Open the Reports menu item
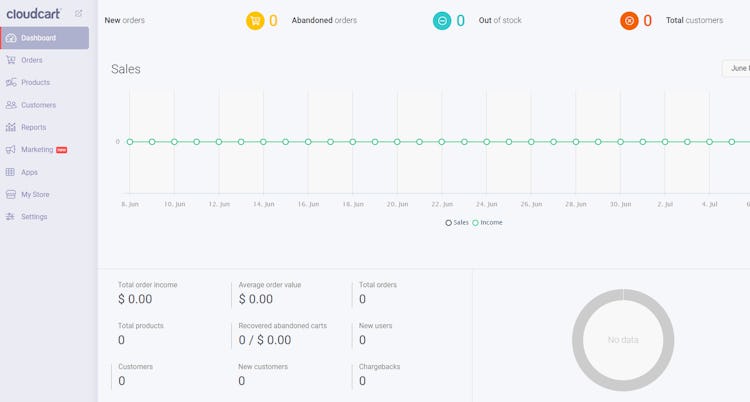750x402 pixels. tap(34, 127)
